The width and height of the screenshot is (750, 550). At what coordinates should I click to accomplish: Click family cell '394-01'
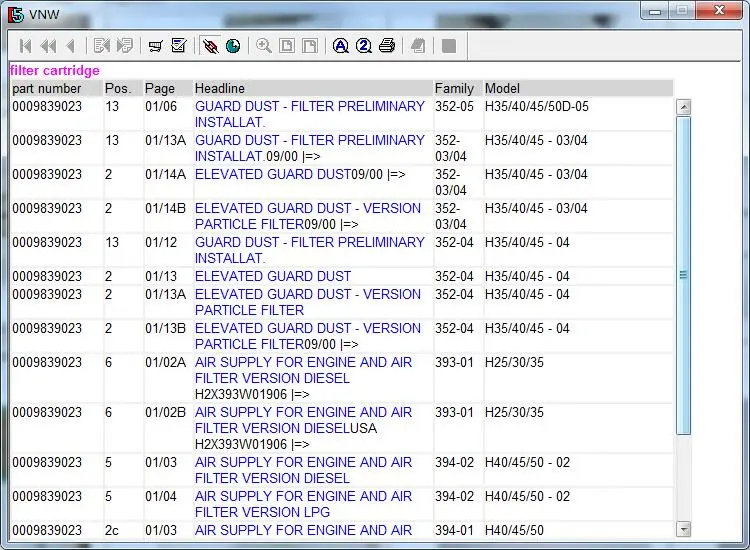pos(454,530)
